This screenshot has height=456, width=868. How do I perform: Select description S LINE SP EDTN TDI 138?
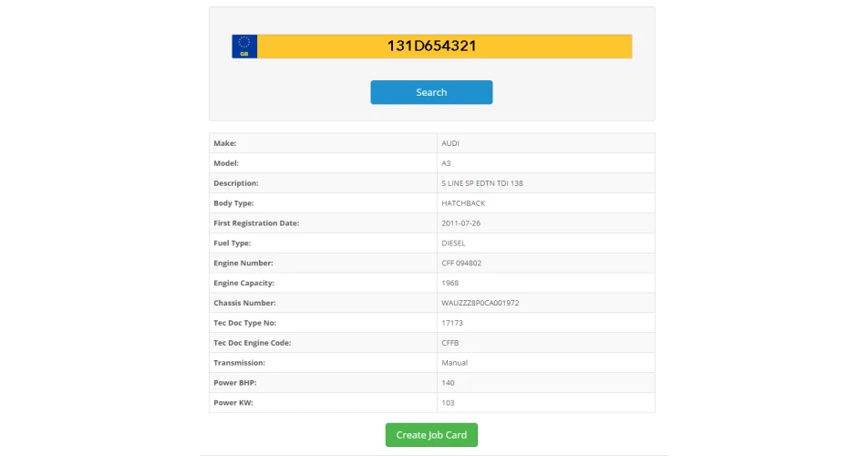482,183
